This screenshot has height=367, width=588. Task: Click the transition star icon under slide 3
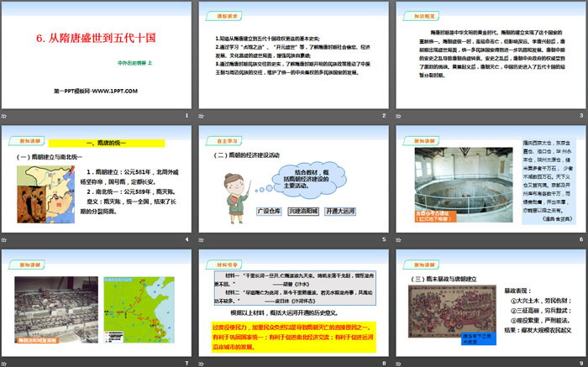click(x=398, y=116)
